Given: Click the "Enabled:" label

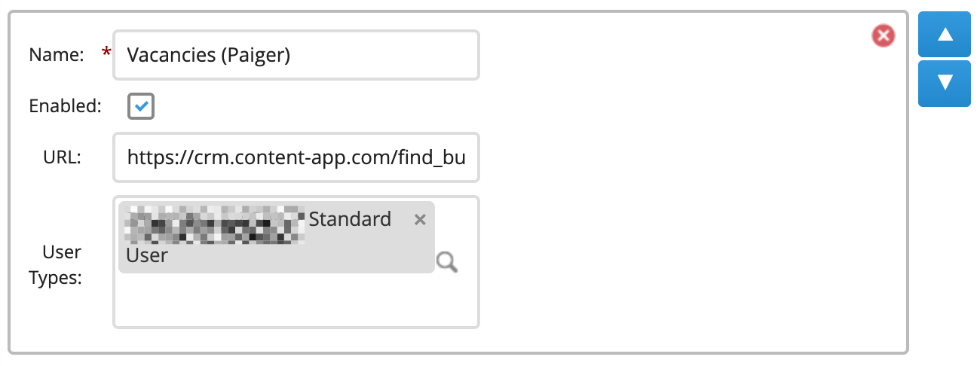Looking at the screenshot, I should pos(65,106).
